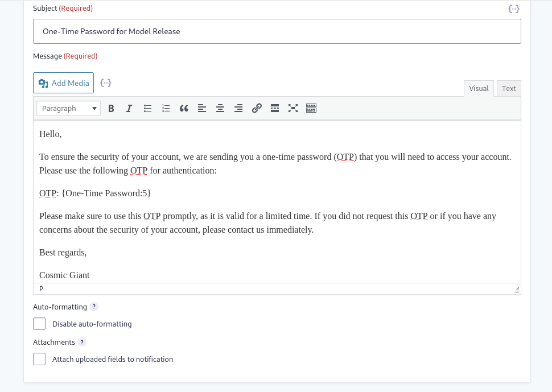The width and height of the screenshot is (552, 392).
Task: Open smart tags next to Add Media
Action: pyautogui.click(x=106, y=82)
